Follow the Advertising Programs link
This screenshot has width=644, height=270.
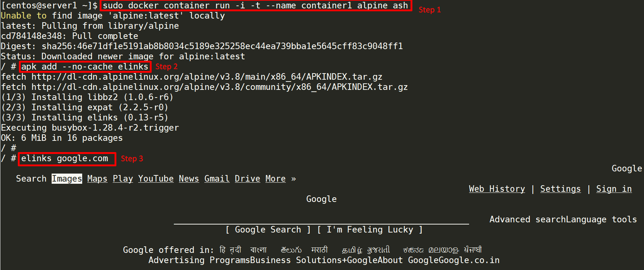click(x=199, y=260)
